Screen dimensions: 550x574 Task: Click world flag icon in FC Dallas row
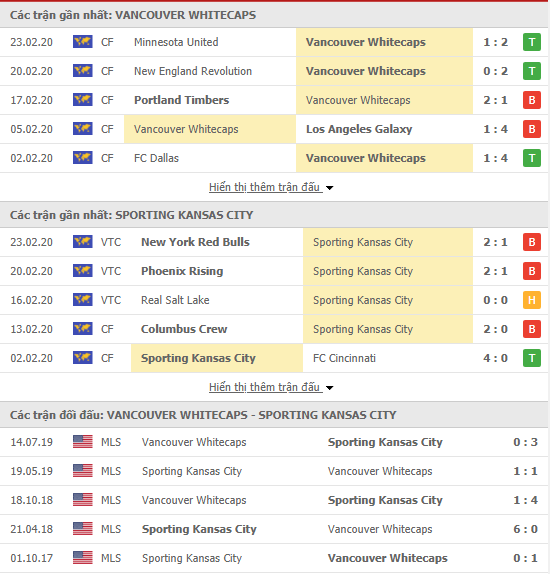[x=82, y=158]
